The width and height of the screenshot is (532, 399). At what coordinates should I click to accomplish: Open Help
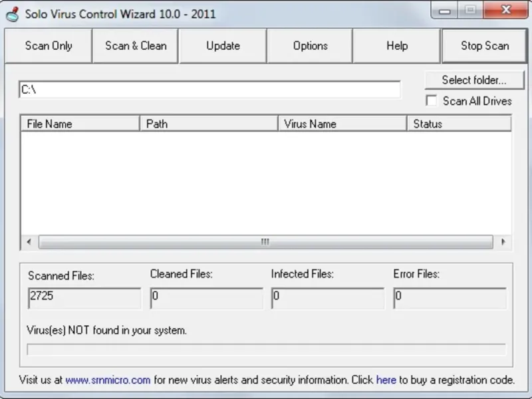396,46
